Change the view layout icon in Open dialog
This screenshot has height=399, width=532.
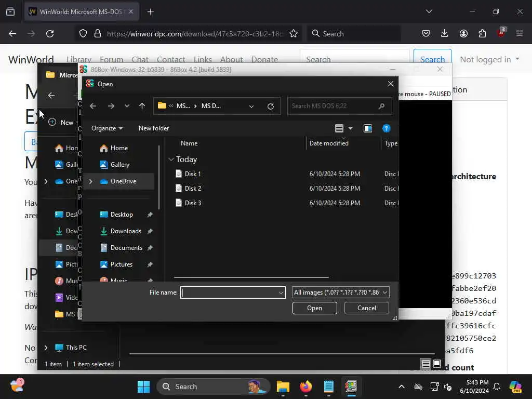pos(339,128)
